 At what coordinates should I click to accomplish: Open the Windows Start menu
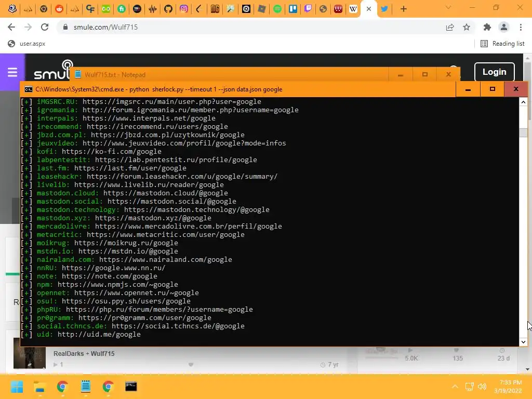tap(17, 387)
